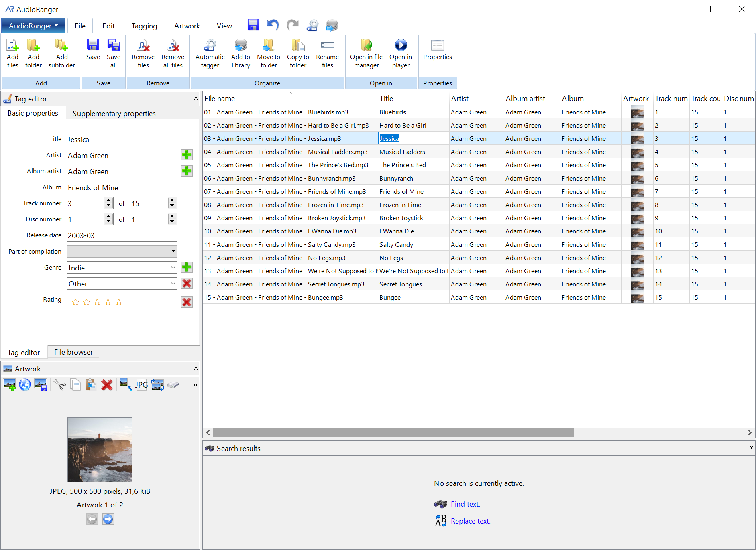Cut artwork with the scissors icon

pyautogui.click(x=60, y=385)
